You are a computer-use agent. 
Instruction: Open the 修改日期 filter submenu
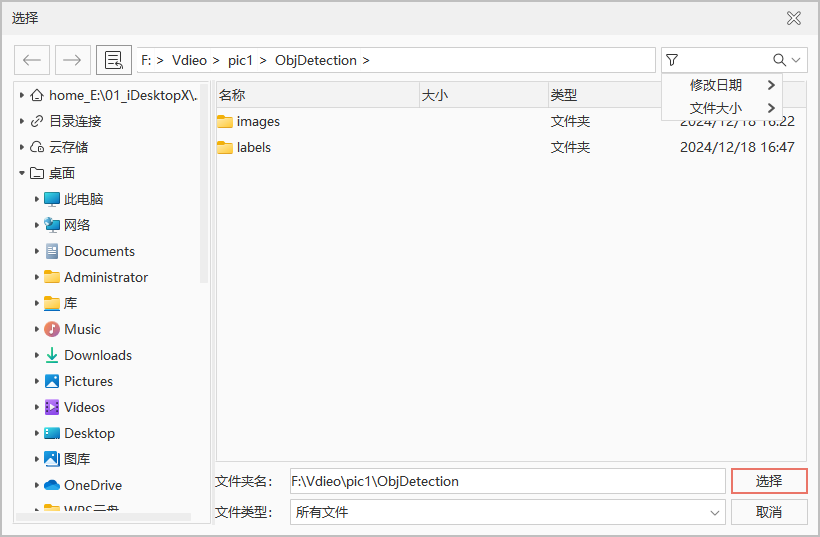click(x=732, y=85)
